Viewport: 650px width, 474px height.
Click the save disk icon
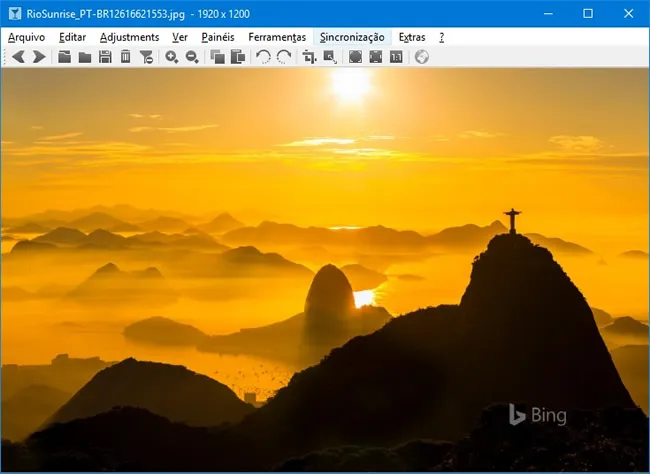[x=105, y=57]
